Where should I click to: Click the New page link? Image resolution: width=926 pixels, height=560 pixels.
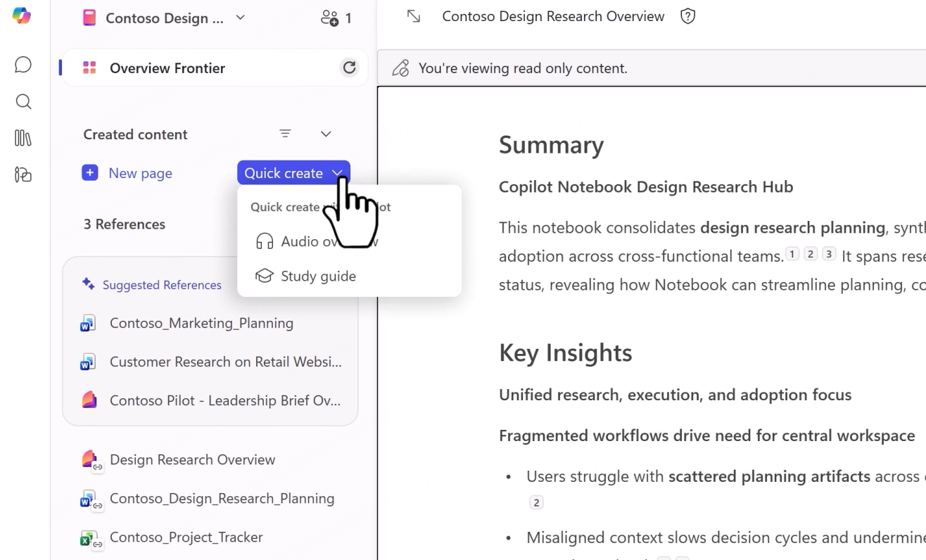[140, 173]
